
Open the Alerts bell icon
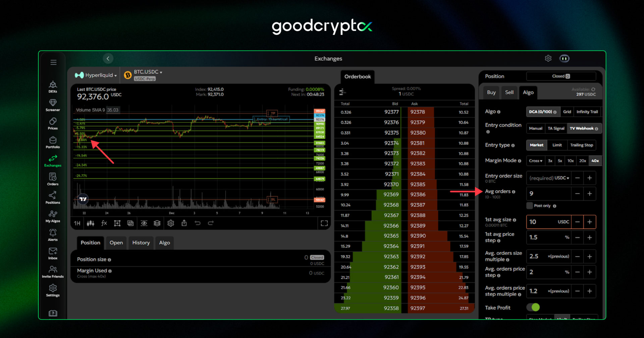pyautogui.click(x=53, y=234)
